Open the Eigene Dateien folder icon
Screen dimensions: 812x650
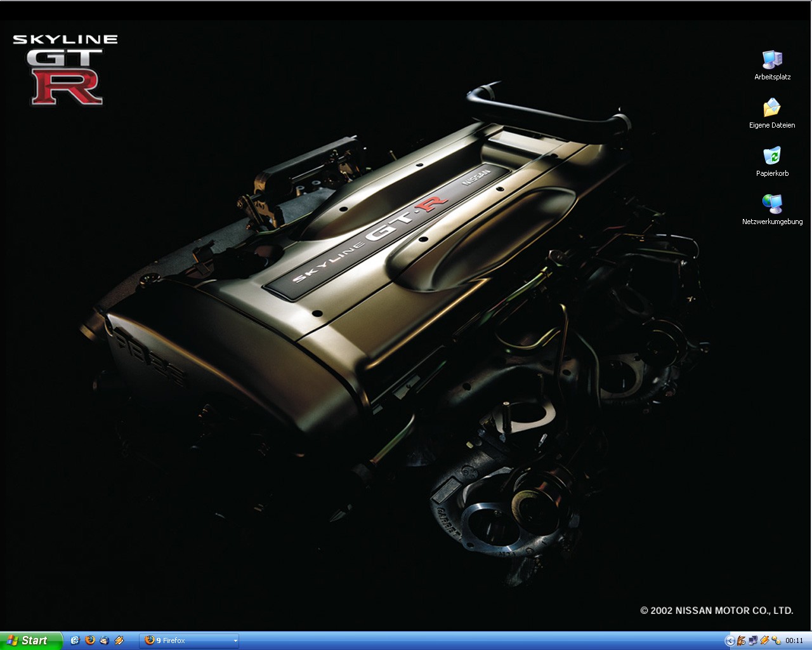click(772, 113)
